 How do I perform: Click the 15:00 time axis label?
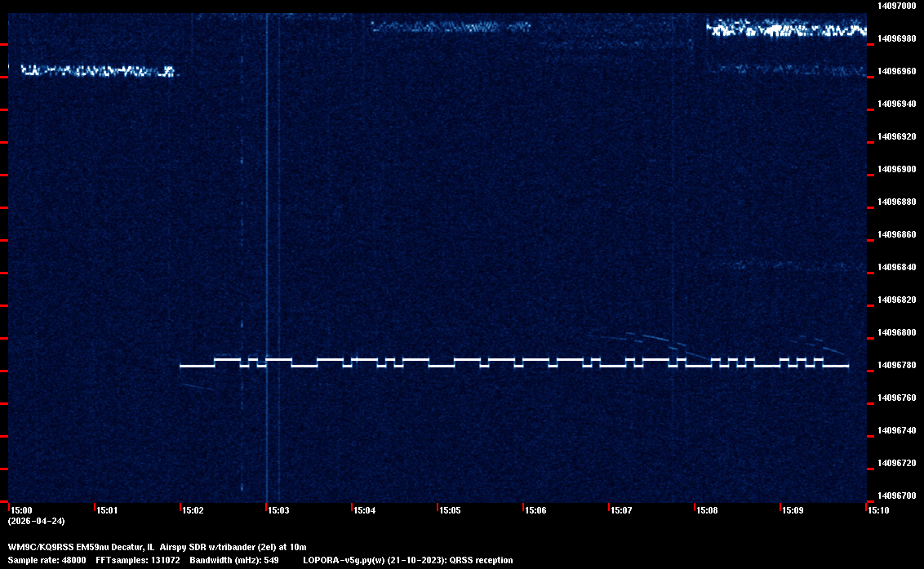coord(21,510)
